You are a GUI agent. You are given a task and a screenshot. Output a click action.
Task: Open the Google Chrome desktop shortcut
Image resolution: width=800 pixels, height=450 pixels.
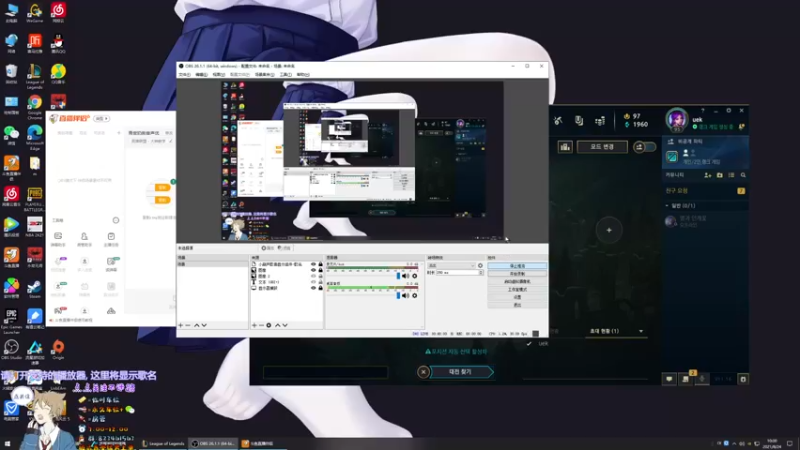34,106
